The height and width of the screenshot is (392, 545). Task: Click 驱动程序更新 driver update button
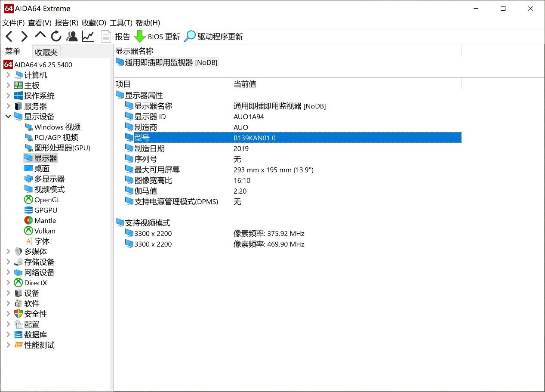[213, 37]
